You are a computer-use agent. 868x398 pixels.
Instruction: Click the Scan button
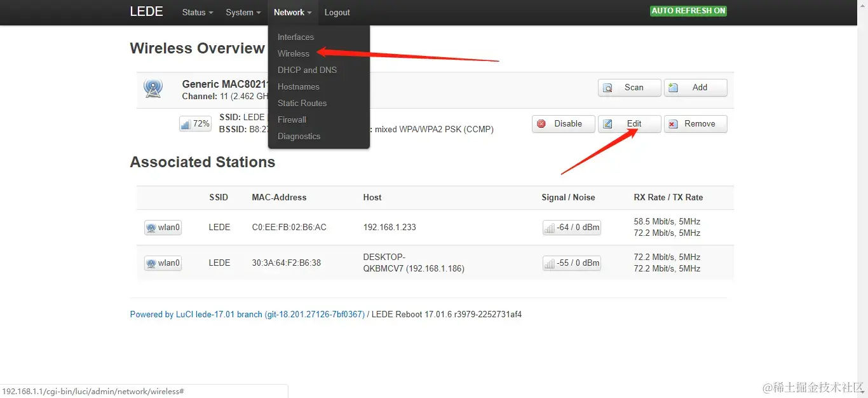[629, 88]
